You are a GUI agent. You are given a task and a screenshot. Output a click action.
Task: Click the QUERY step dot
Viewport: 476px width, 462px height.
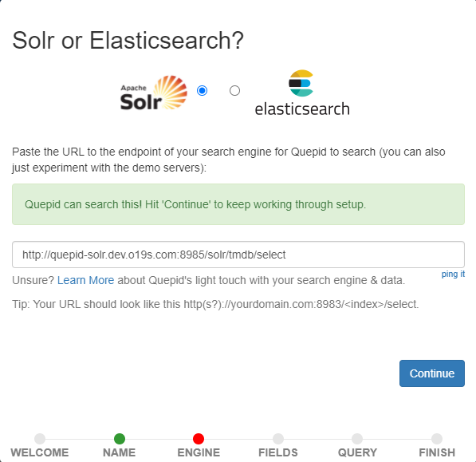pyautogui.click(x=357, y=439)
